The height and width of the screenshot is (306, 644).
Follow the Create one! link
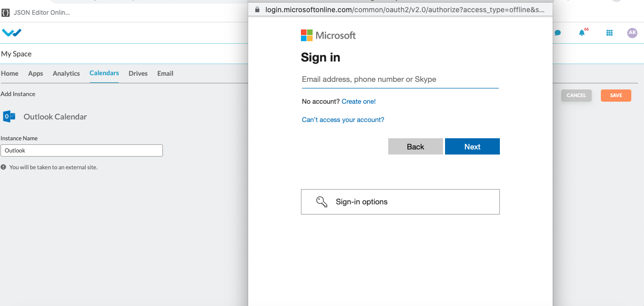[359, 102]
